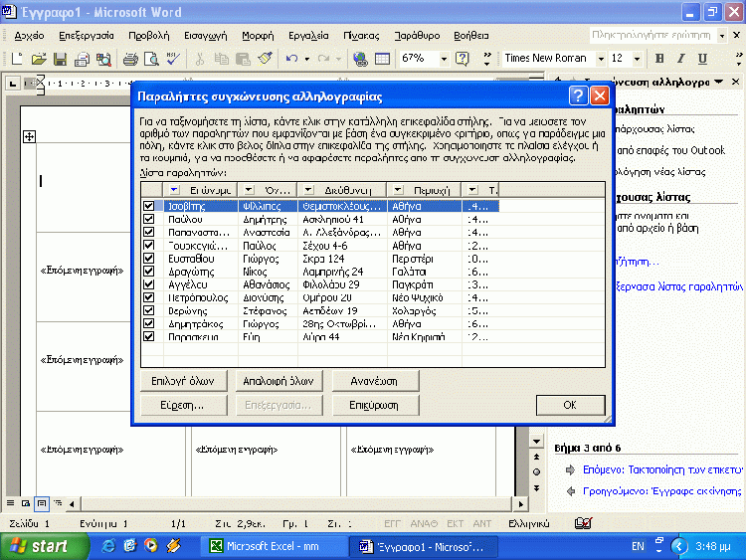Open the Περιοχή column filter arrow

pos(398,190)
